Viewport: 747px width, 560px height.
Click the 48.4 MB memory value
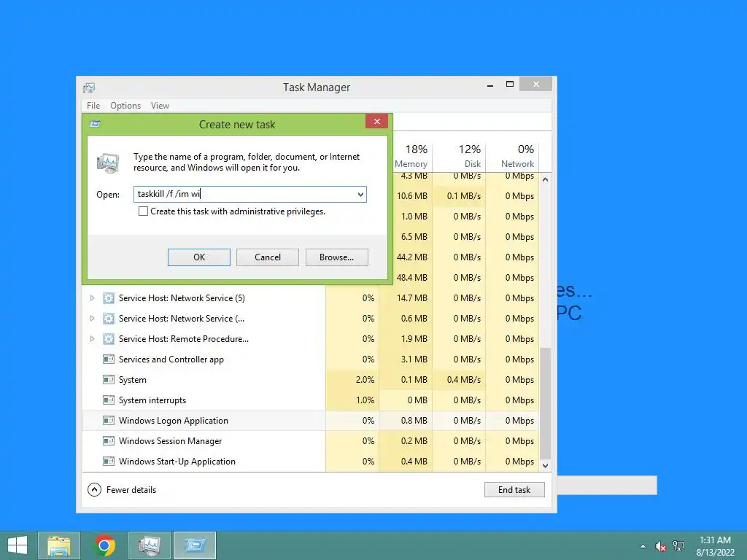point(412,278)
